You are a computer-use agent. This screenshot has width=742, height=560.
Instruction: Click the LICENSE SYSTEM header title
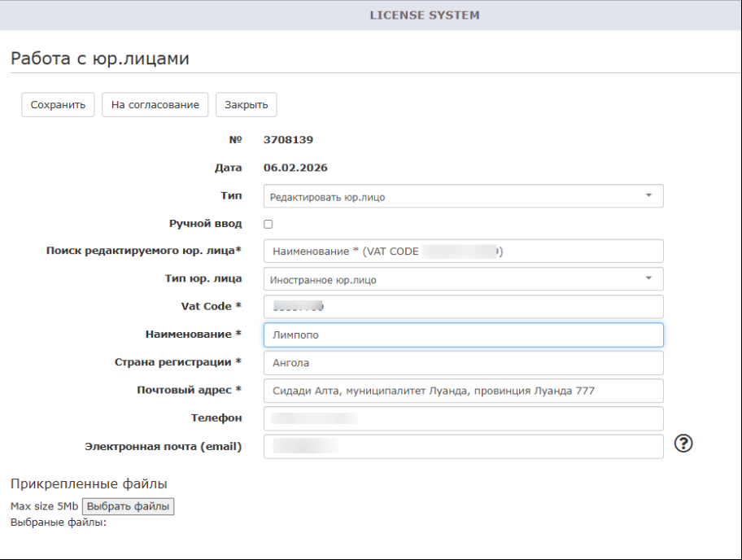[x=424, y=15]
